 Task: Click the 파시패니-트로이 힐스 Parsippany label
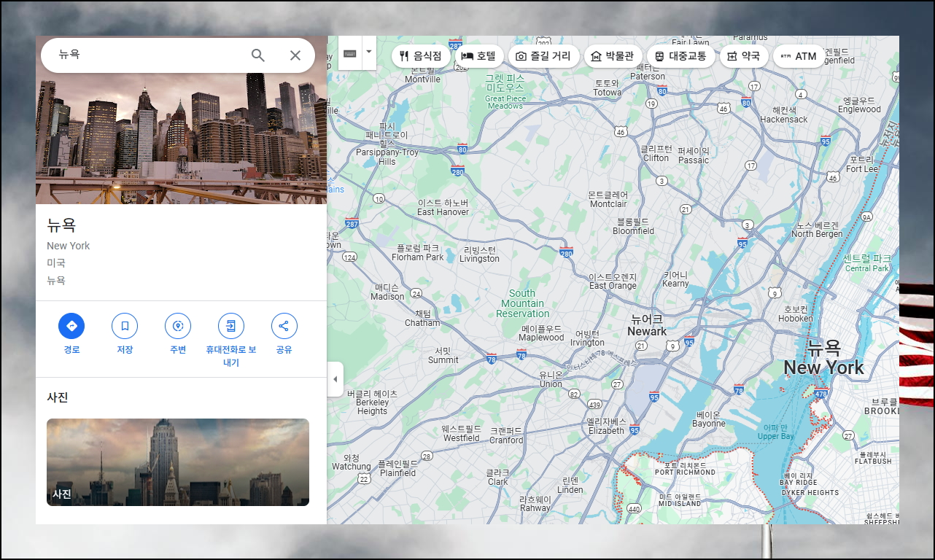387,144
